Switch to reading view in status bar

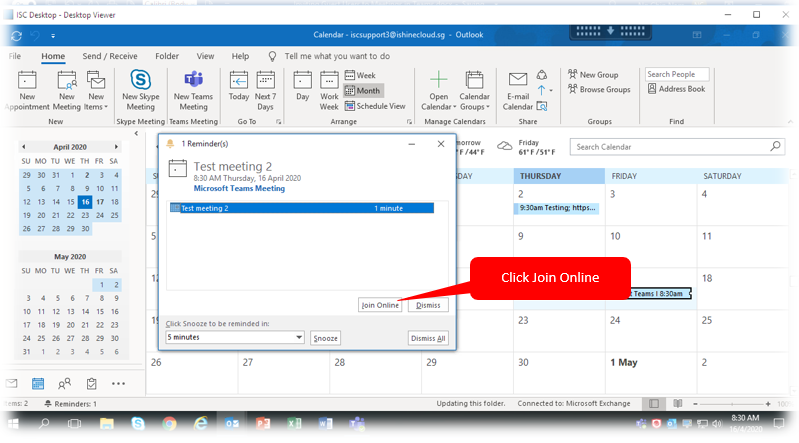coord(678,404)
